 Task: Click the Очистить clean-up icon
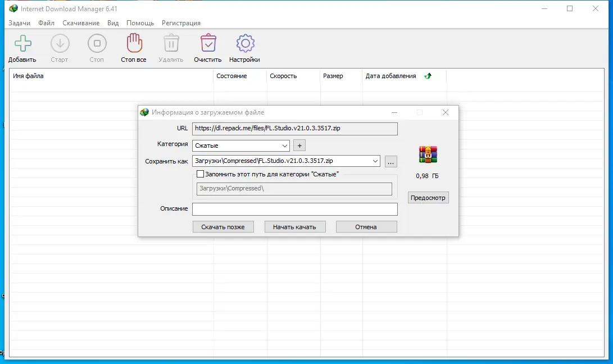point(208,43)
